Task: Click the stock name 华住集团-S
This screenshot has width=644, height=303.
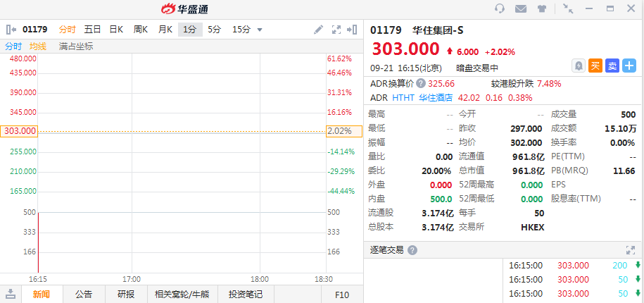Action: [438, 30]
